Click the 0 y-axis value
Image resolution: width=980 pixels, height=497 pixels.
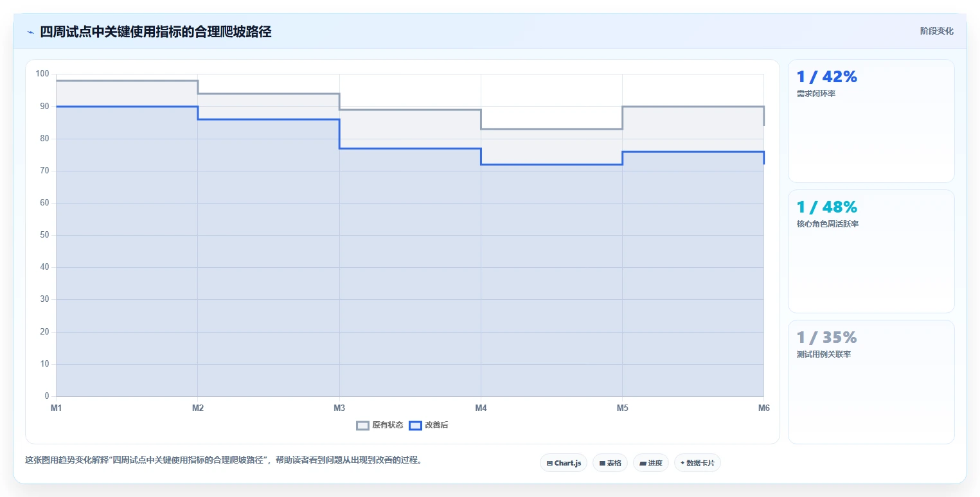click(47, 396)
